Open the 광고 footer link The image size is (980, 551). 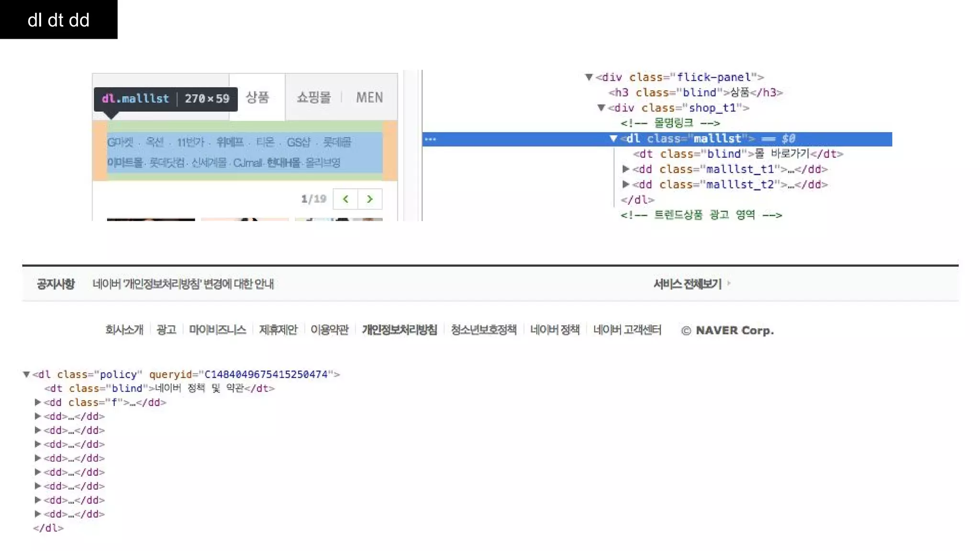click(167, 330)
